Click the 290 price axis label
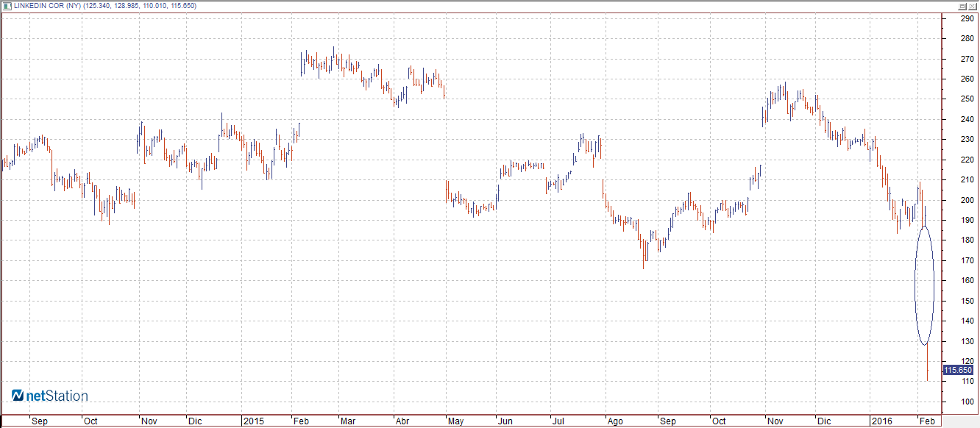The height and width of the screenshot is (428, 980). 967,18
